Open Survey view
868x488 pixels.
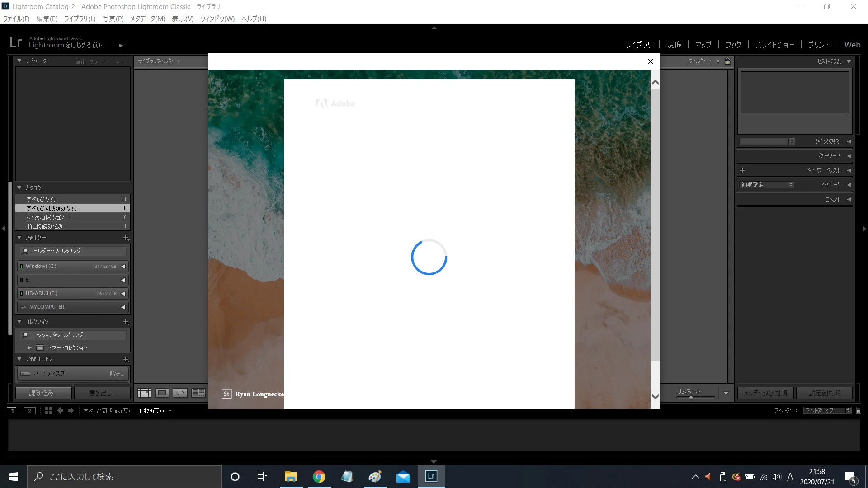[198, 393]
